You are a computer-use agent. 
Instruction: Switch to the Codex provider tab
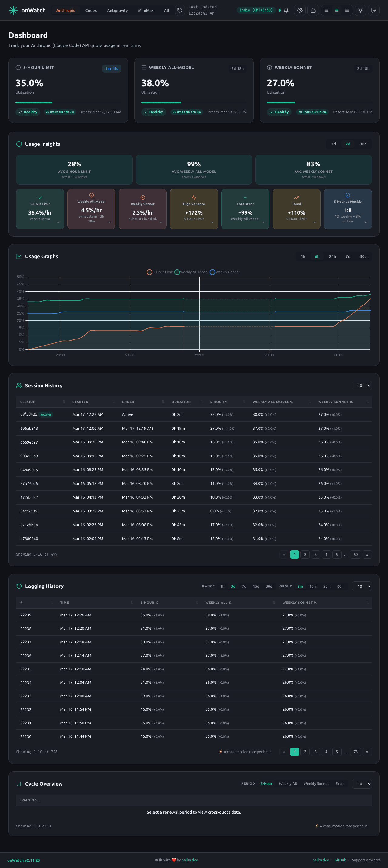pos(91,10)
